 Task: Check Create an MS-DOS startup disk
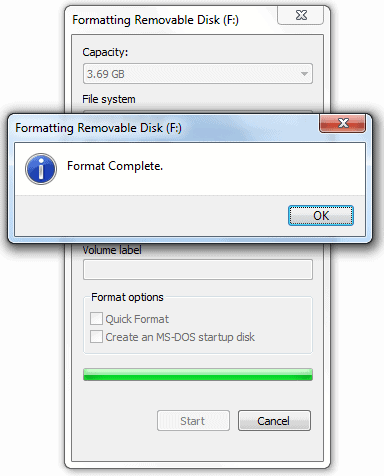pos(96,337)
